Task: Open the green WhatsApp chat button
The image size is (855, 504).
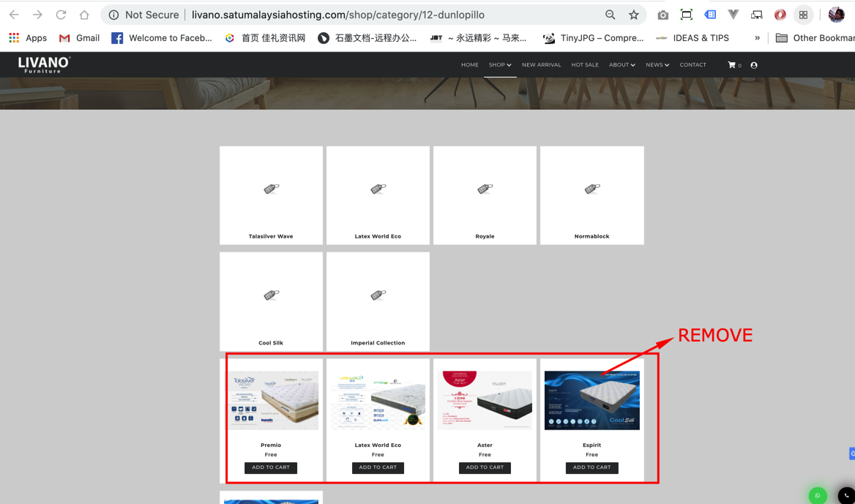Action: click(818, 495)
